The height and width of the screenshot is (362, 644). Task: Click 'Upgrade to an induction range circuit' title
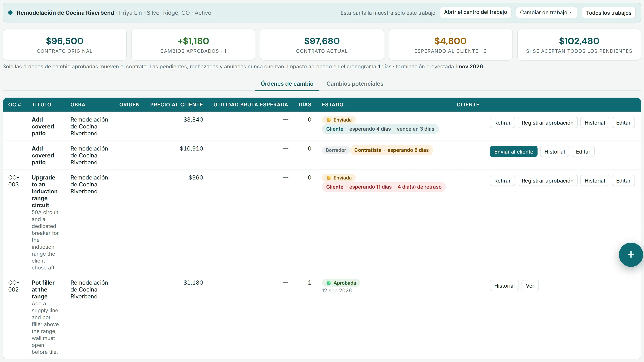pyautogui.click(x=45, y=191)
